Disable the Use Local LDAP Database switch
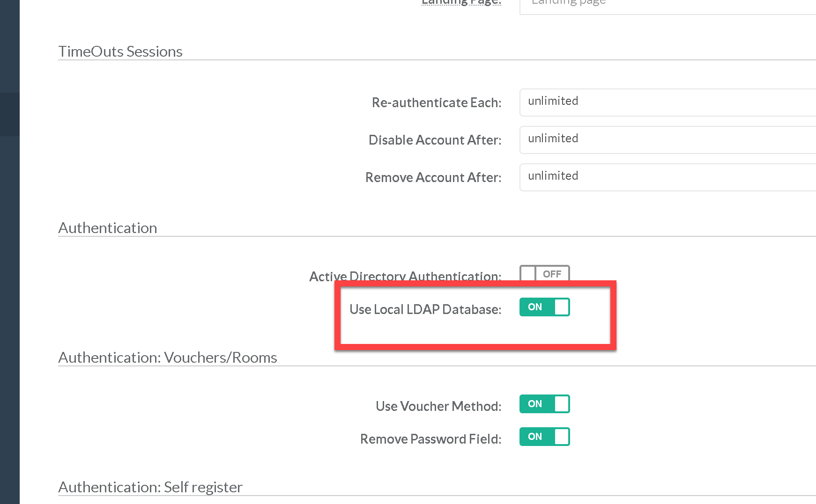 pos(544,307)
